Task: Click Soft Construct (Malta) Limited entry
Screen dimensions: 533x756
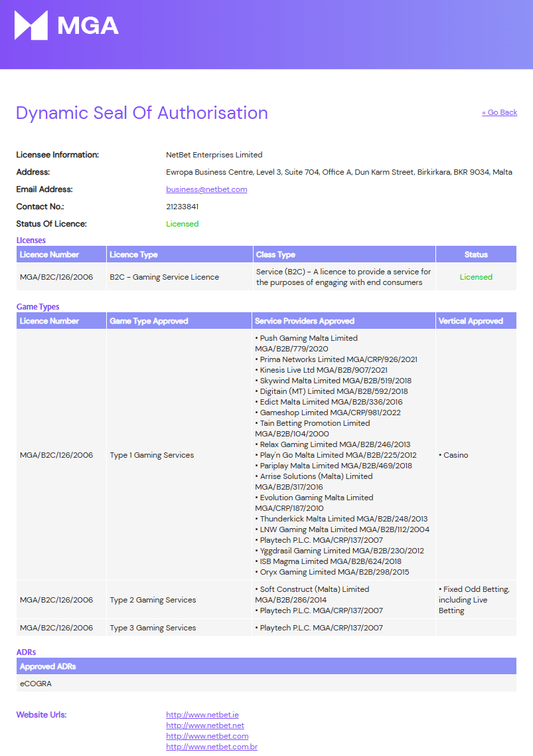Action: pyautogui.click(x=312, y=595)
